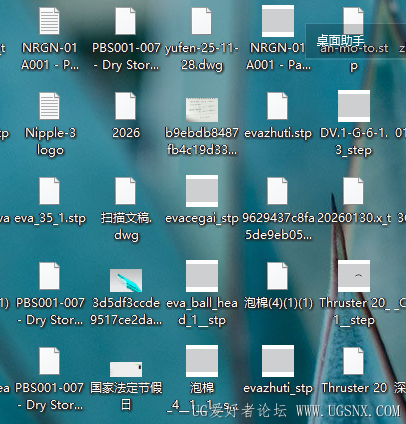Select the b9ebdb8487fb4c19d33... image thumbnail
The width and height of the screenshot is (406, 424).
202,110
